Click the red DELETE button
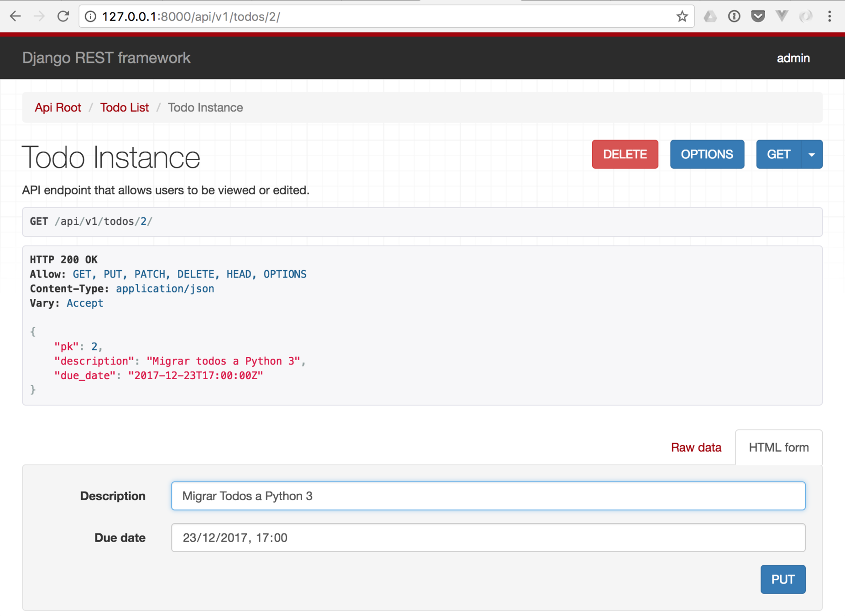This screenshot has height=616, width=845. coord(625,154)
